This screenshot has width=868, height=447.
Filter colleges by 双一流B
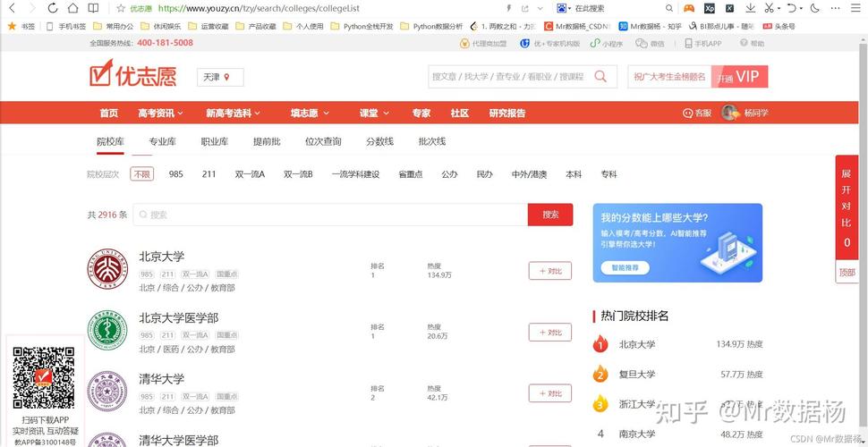coord(298,174)
